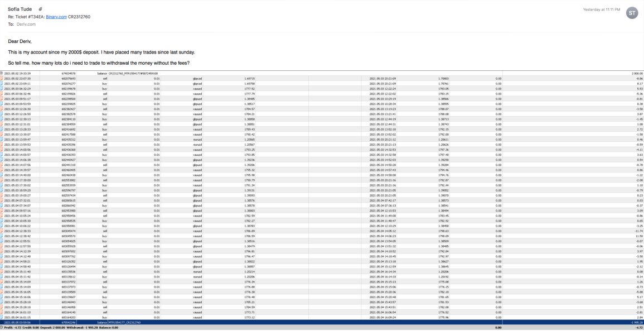This screenshot has width=644, height=335.
Task: Click the close price '1783.05'
Action: click(x=443, y=89)
